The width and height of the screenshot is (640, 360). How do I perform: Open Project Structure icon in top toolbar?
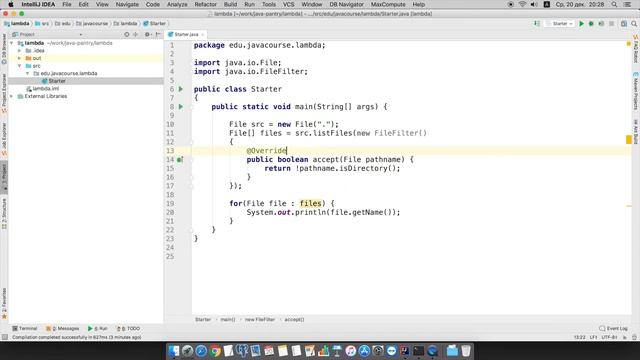tap(624, 24)
